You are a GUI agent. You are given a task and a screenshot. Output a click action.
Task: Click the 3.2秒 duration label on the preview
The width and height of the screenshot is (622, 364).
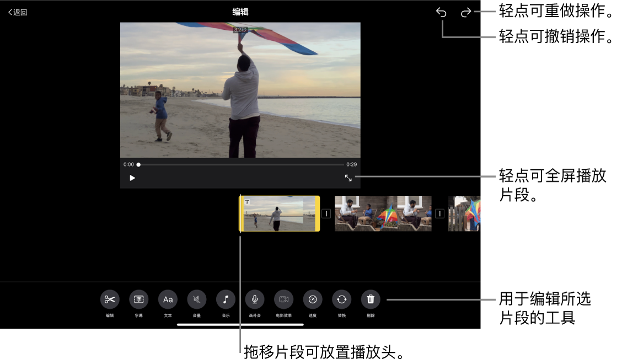point(240,30)
